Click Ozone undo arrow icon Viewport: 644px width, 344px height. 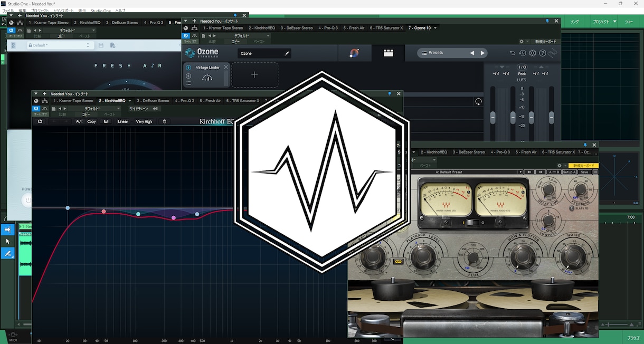[512, 53]
